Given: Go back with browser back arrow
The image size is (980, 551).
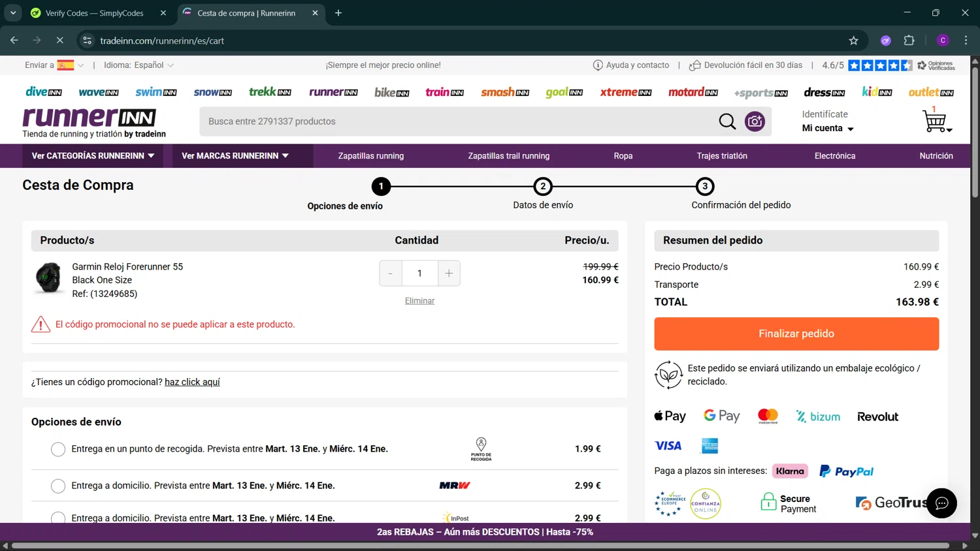Looking at the screenshot, I should coord(14,40).
